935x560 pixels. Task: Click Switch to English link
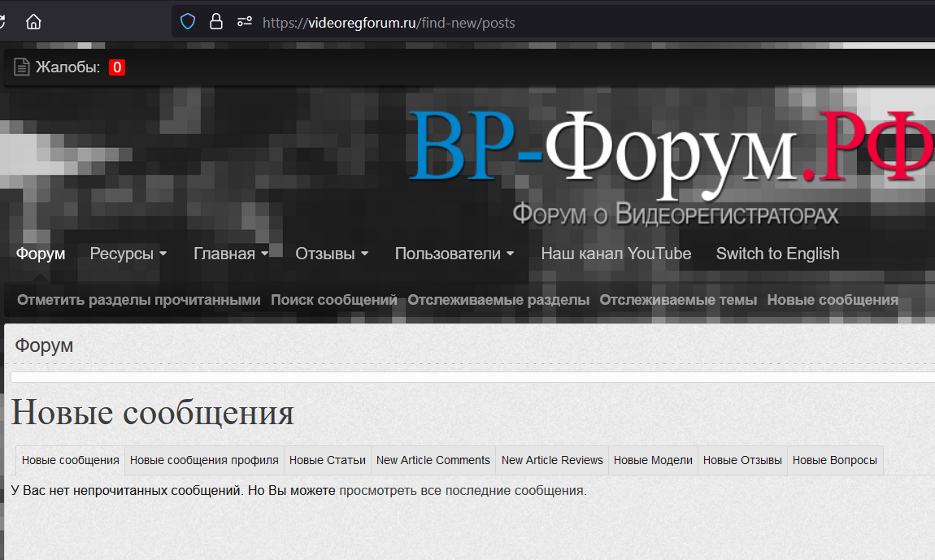[777, 254]
